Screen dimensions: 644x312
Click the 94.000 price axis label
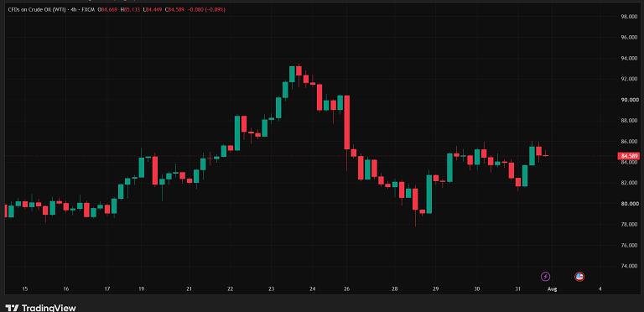click(x=629, y=59)
